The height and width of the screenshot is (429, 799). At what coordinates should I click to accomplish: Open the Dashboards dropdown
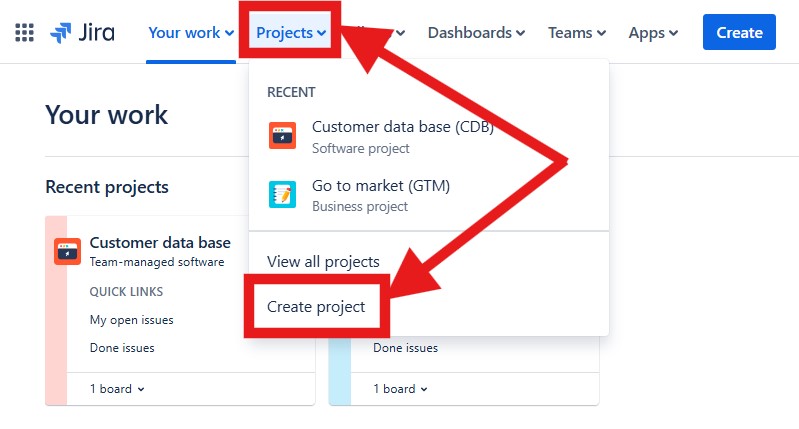point(476,33)
